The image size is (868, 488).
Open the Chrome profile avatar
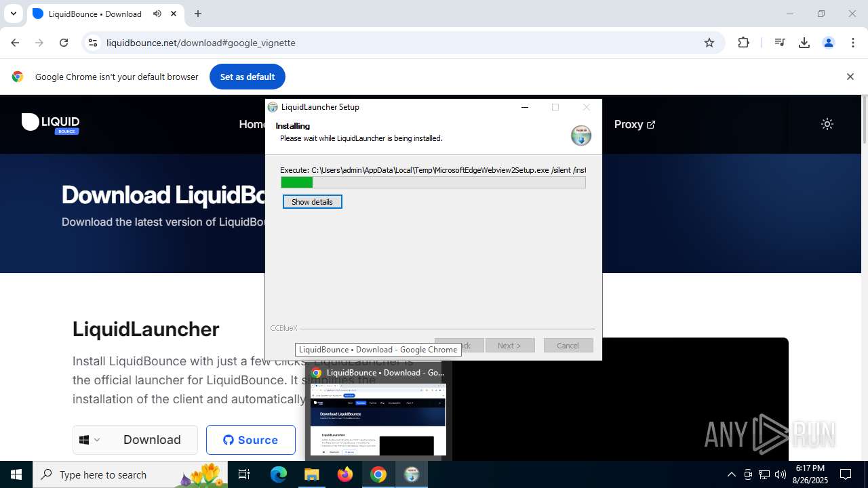829,43
